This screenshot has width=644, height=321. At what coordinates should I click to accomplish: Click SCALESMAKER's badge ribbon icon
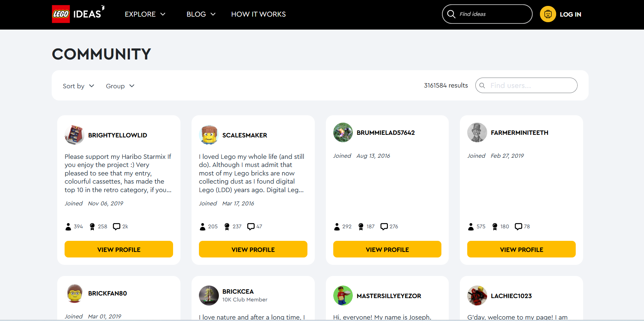(x=227, y=226)
